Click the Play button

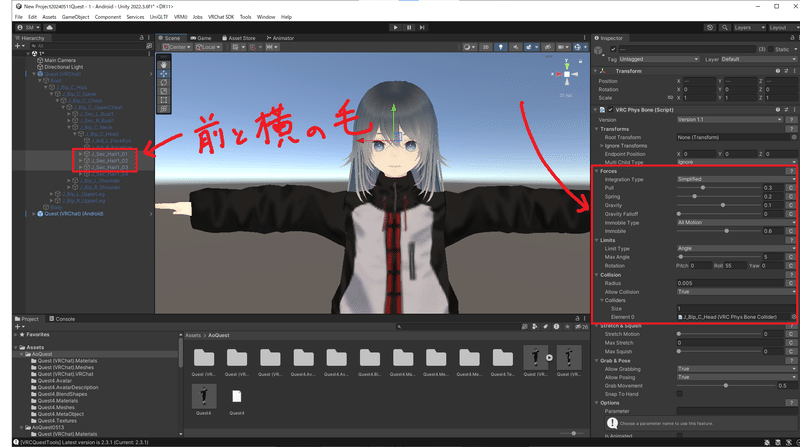pyautogui.click(x=395, y=28)
